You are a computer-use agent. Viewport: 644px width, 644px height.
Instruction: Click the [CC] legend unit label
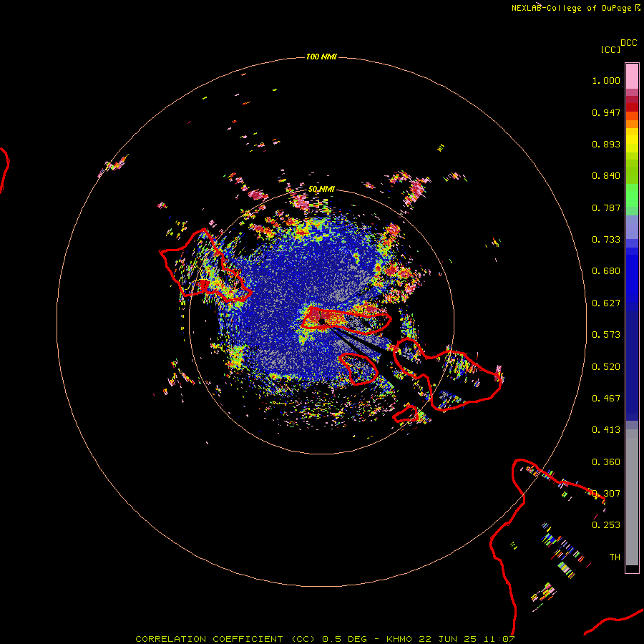point(610,49)
